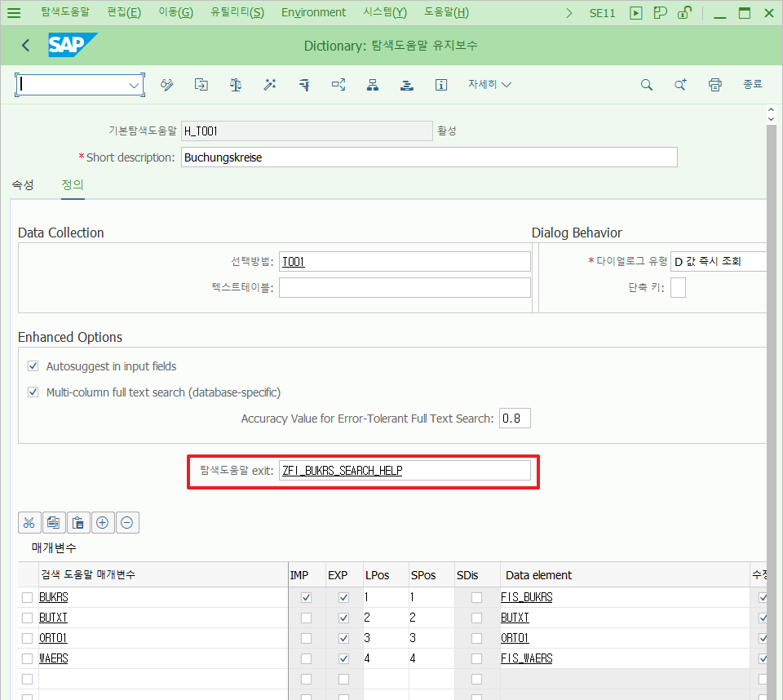Toggle Multi-column full text search checkbox
Image resolution: width=783 pixels, height=700 pixels.
click(33, 392)
